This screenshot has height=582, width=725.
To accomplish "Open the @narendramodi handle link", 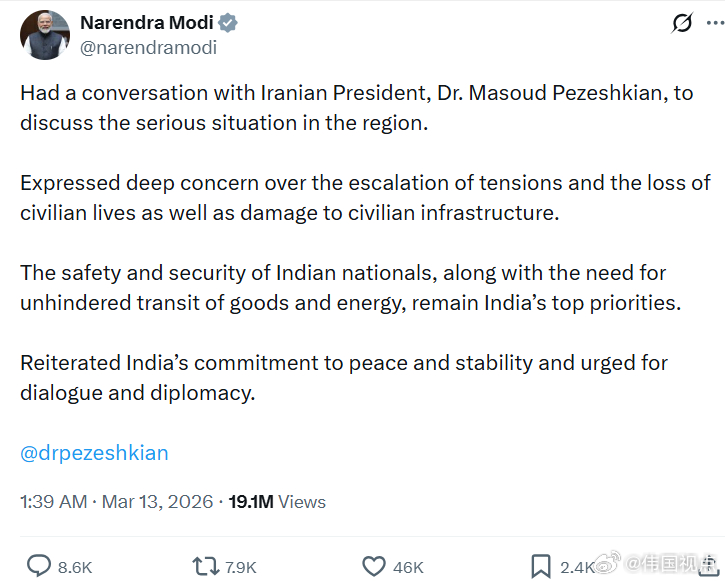I will (148, 47).
